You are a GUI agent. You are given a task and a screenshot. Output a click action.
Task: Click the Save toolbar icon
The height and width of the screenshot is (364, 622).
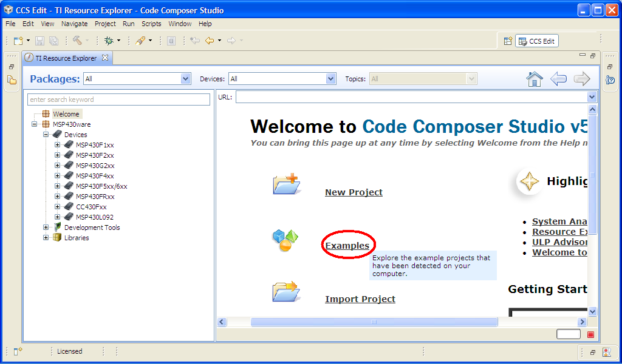click(39, 41)
